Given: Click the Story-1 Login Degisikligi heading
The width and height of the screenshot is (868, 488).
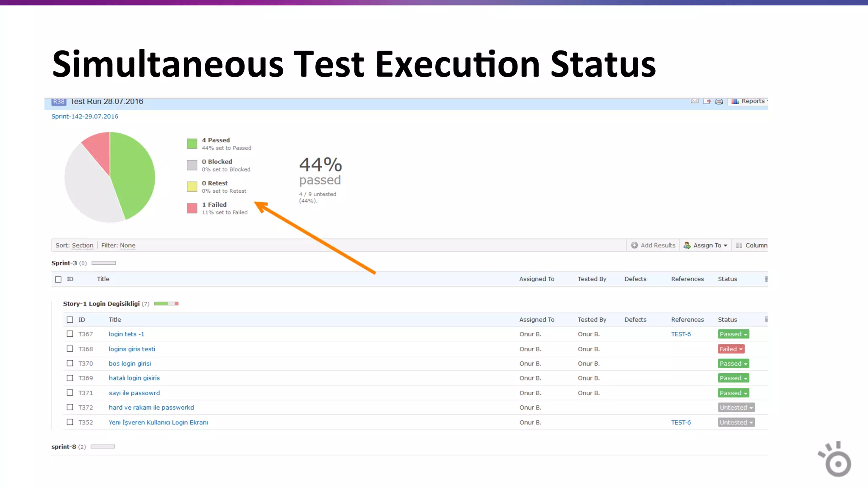Looking at the screenshot, I should (x=101, y=304).
